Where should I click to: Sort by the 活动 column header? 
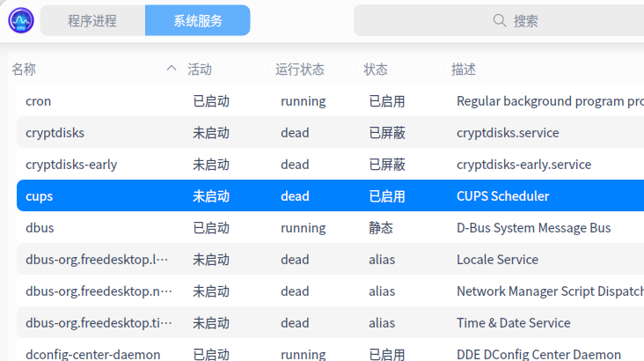[200, 69]
